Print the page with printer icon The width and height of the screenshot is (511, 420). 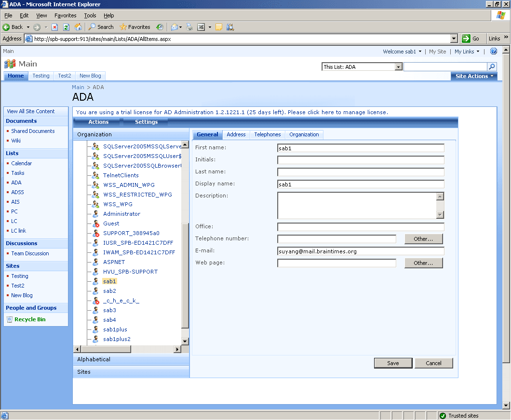(189, 27)
